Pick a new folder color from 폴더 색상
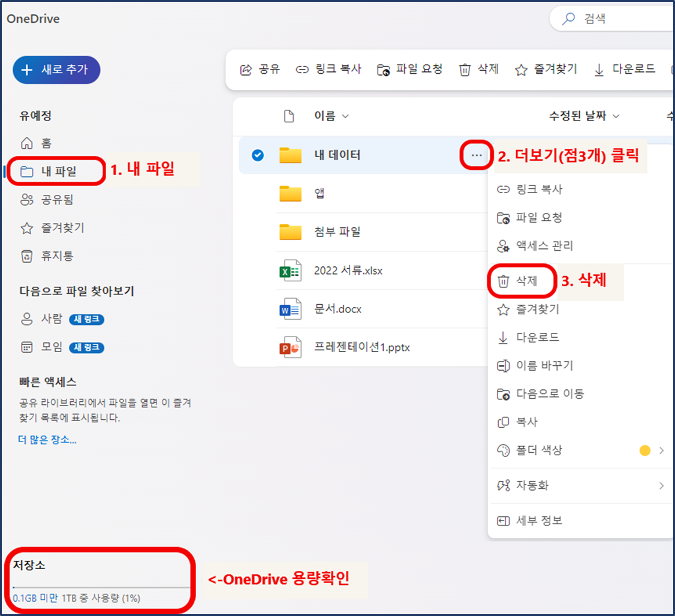Viewport: 675px width, 616px height. pyautogui.click(x=645, y=450)
